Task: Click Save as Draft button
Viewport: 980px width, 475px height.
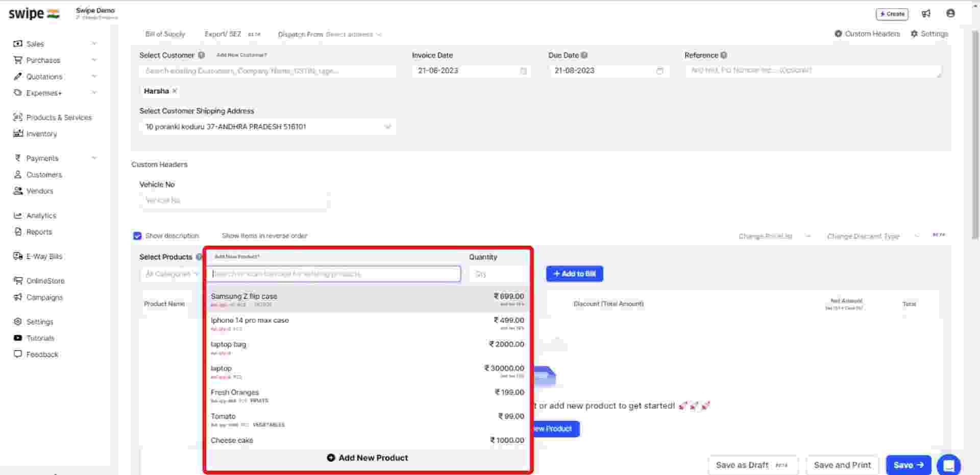Action: pyautogui.click(x=752, y=465)
